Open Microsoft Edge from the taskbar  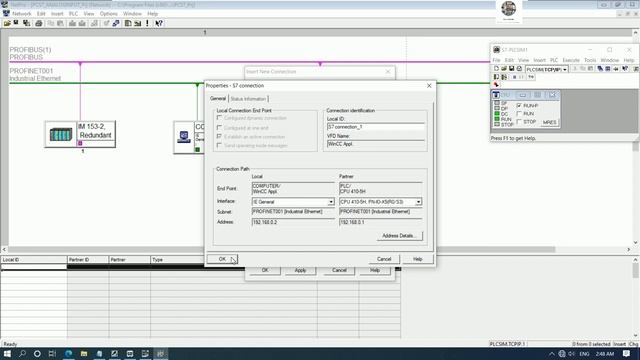[x=68, y=353]
